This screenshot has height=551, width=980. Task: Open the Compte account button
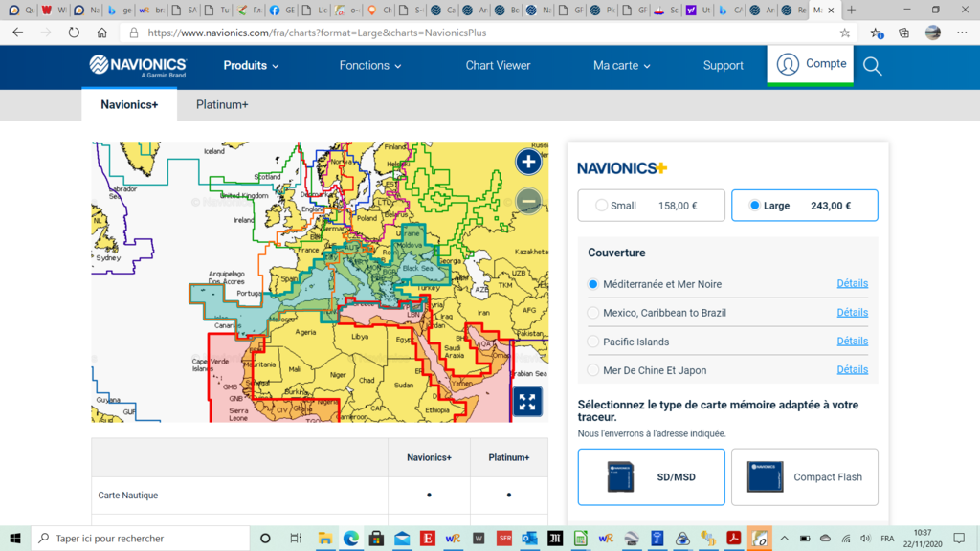click(x=811, y=64)
